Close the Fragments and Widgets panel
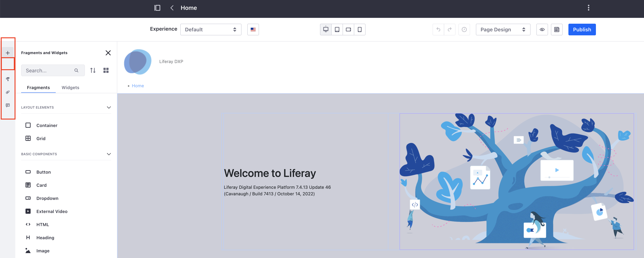This screenshot has width=644, height=258. tap(108, 53)
